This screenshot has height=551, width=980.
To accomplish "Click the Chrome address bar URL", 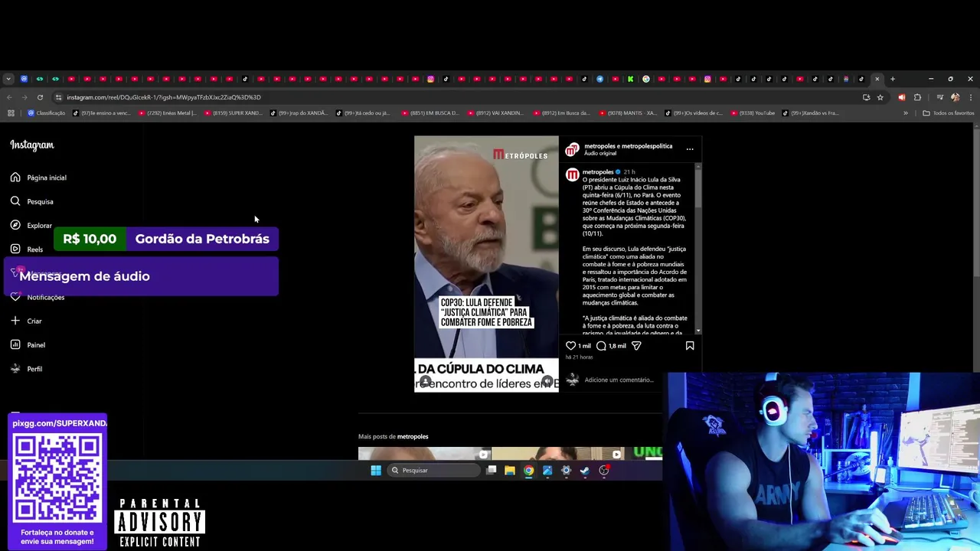I will 164,97.
